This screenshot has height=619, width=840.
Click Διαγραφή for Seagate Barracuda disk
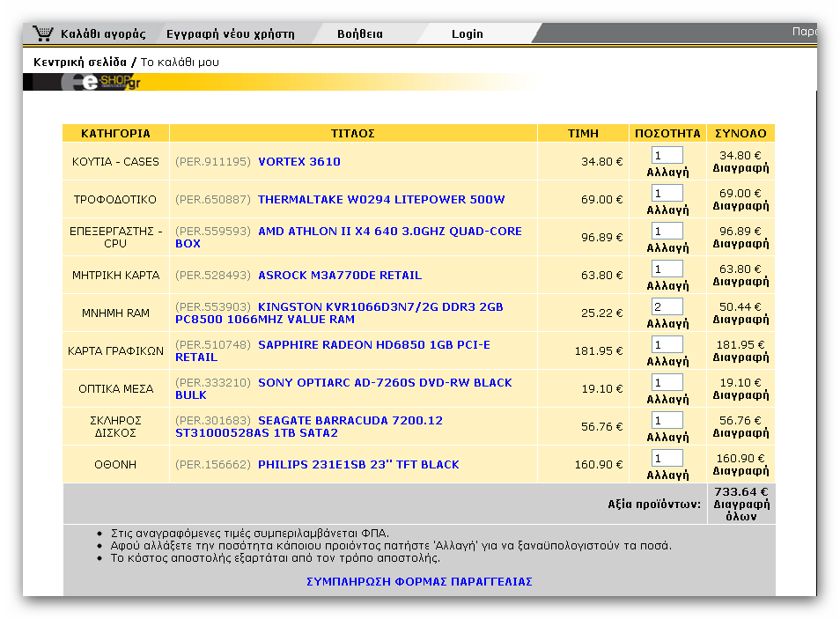coord(741,433)
